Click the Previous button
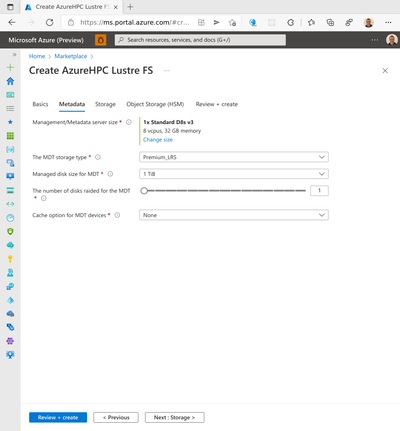This screenshot has height=431, width=400. click(x=116, y=417)
